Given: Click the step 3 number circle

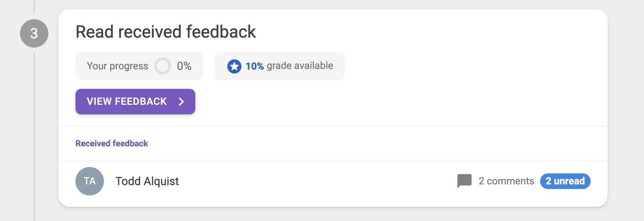Looking at the screenshot, I should click(34, 33).
